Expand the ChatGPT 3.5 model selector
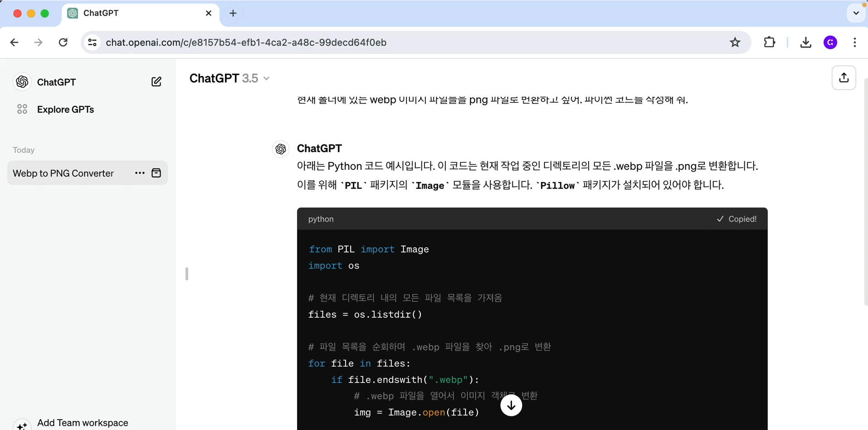Viewport: 868px width, 430px height. (229, 78)
